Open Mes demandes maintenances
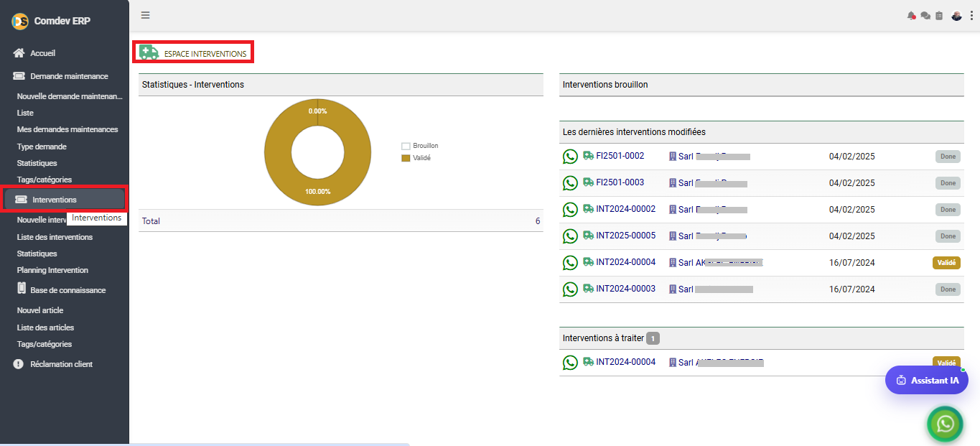This screenshot has height=446, width=980. 67,129
